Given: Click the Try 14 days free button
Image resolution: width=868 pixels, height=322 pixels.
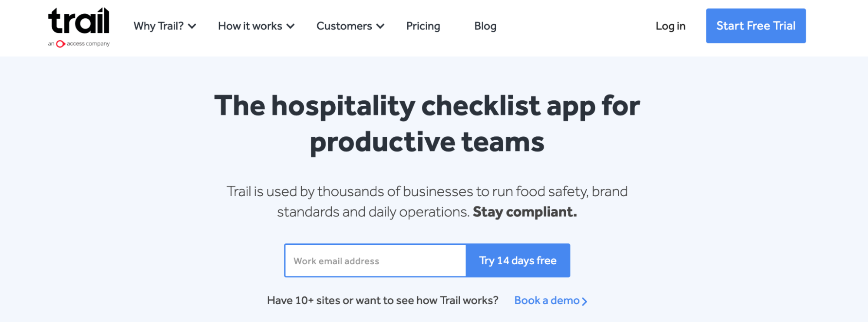Looking at the screenshot, I should [518, 260].
